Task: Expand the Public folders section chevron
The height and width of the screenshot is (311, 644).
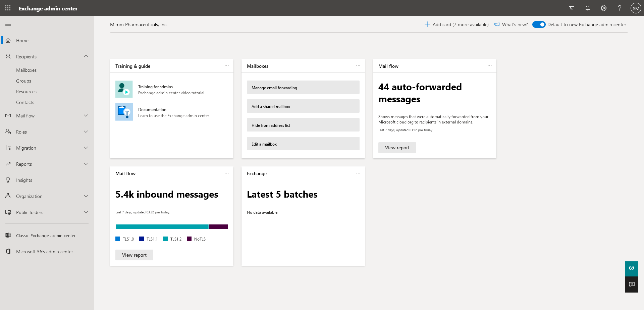Action: pos(86,212)
